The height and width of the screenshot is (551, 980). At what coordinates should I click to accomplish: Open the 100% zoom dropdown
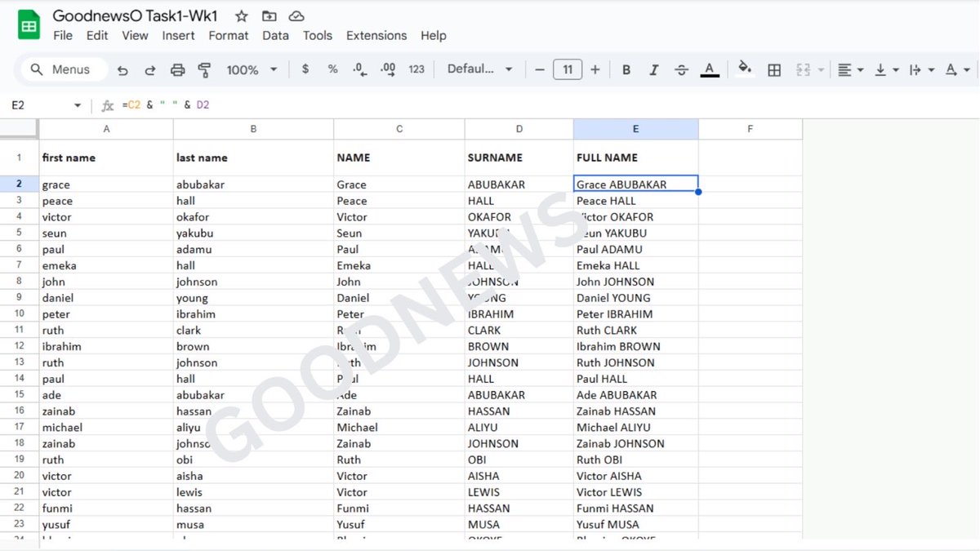coord(252,70)
